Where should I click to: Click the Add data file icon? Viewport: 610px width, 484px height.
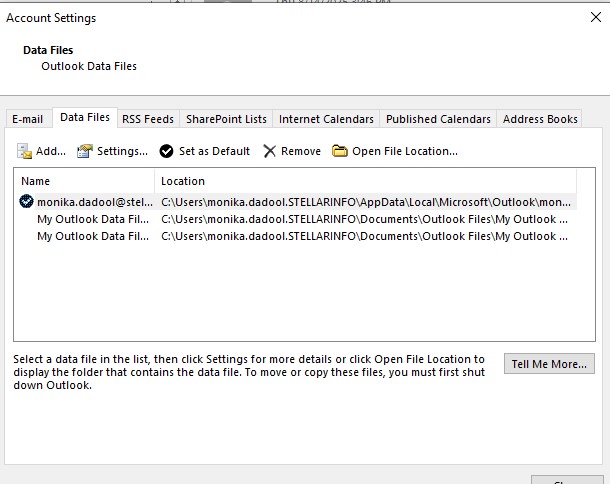point(25,151)
